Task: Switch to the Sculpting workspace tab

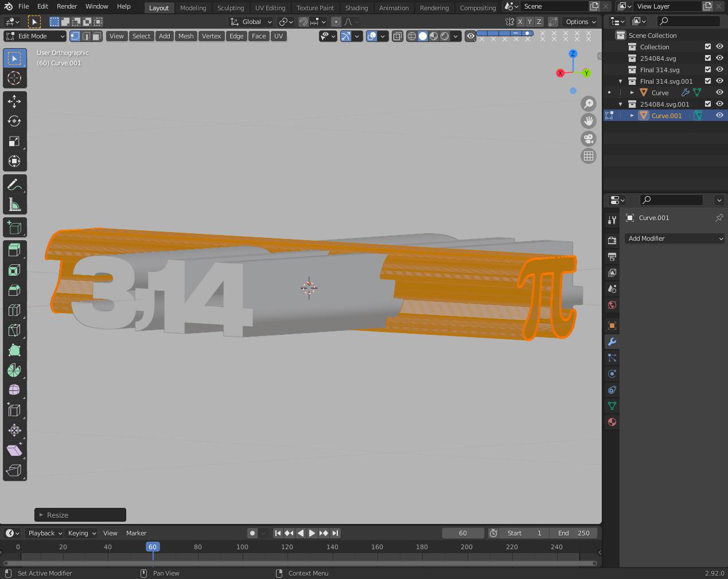Action: (231, 7)
